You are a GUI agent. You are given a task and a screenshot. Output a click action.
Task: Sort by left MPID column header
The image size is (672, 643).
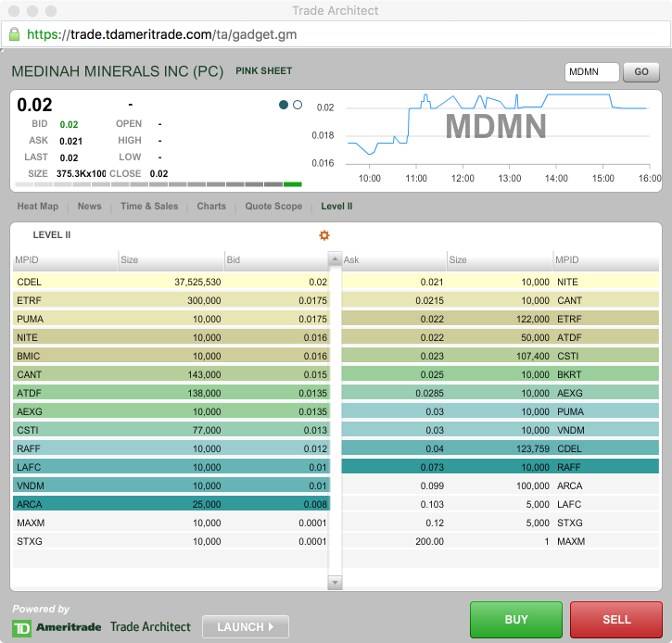pyautogui.click(x=65, y=260)
